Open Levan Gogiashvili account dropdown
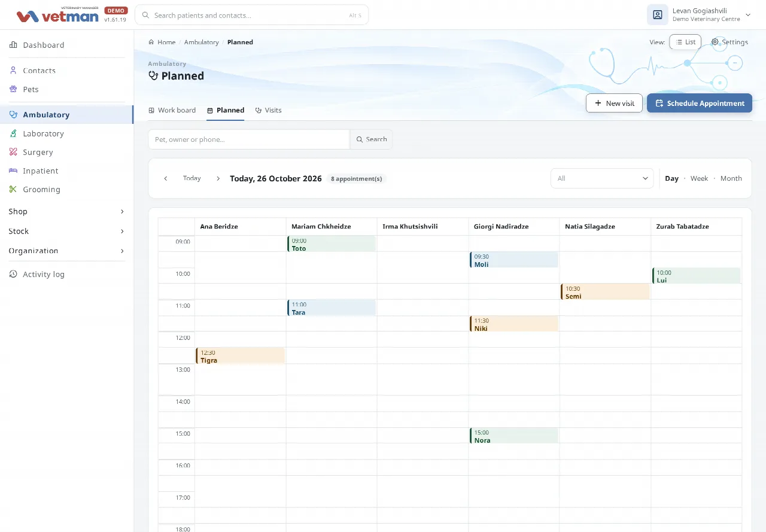Viewport: 766px width, 532px height. [x=699, y=15]
